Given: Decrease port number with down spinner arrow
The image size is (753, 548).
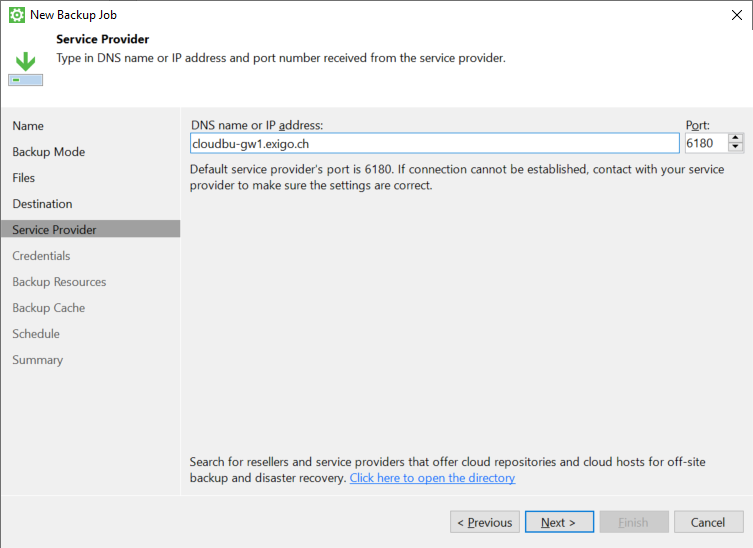Looking at the screenshot, I should click(x=735, y=147).
